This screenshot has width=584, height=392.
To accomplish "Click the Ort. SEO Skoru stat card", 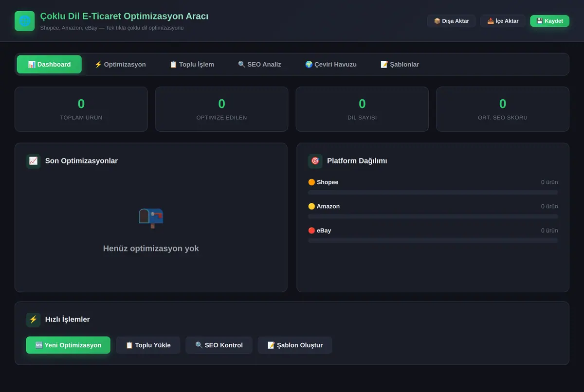I will tap(503, 109).
